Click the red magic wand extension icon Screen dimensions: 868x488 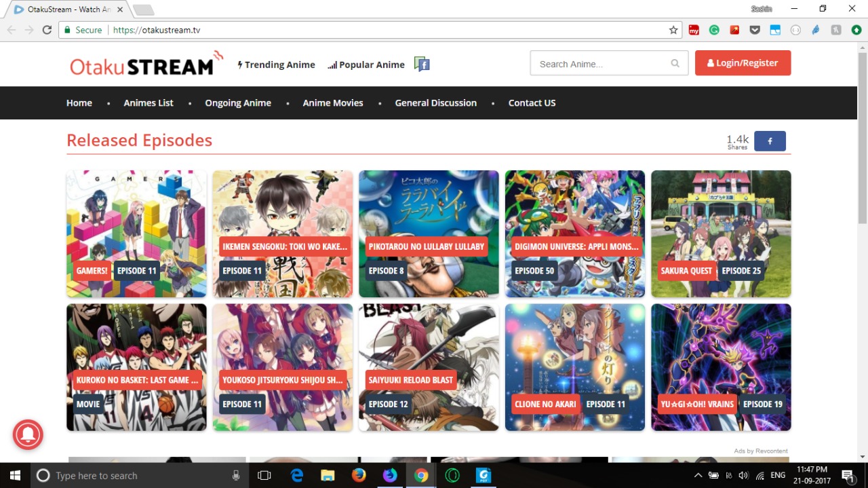pyautogui.click(x=734, y=30)
